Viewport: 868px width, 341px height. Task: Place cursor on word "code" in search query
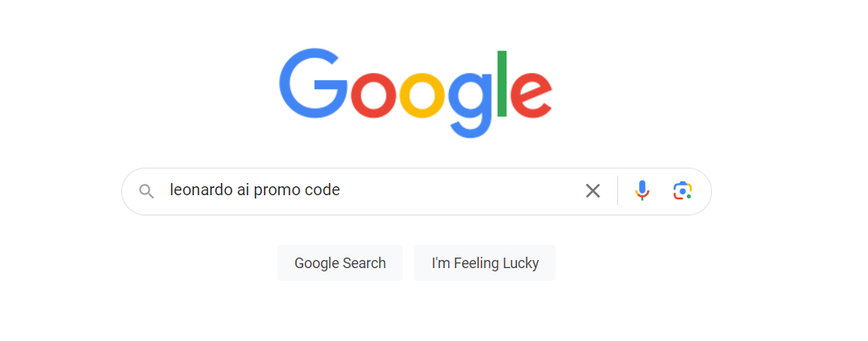pyautogui.click(x=322, y=190)
